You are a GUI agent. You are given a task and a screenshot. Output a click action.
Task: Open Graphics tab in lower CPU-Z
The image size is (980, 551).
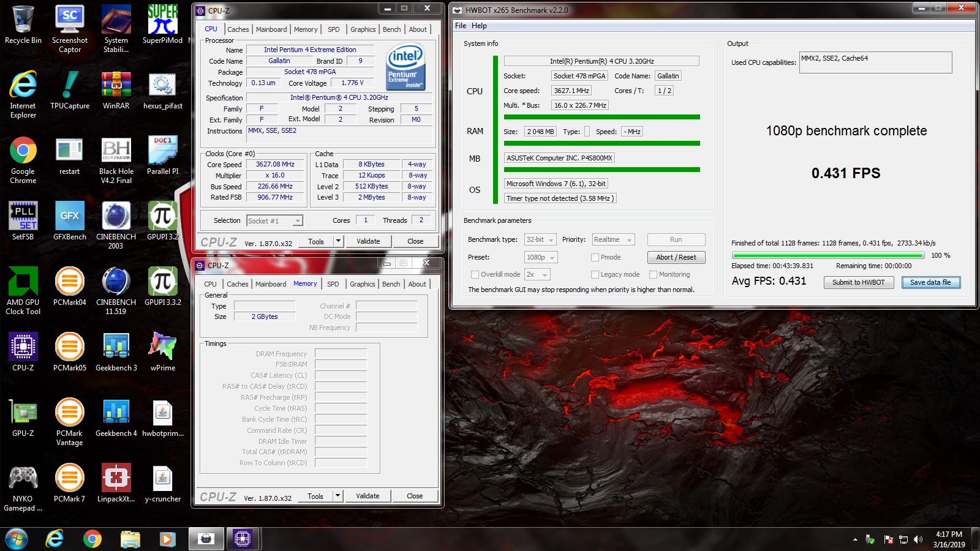[363, 284]
